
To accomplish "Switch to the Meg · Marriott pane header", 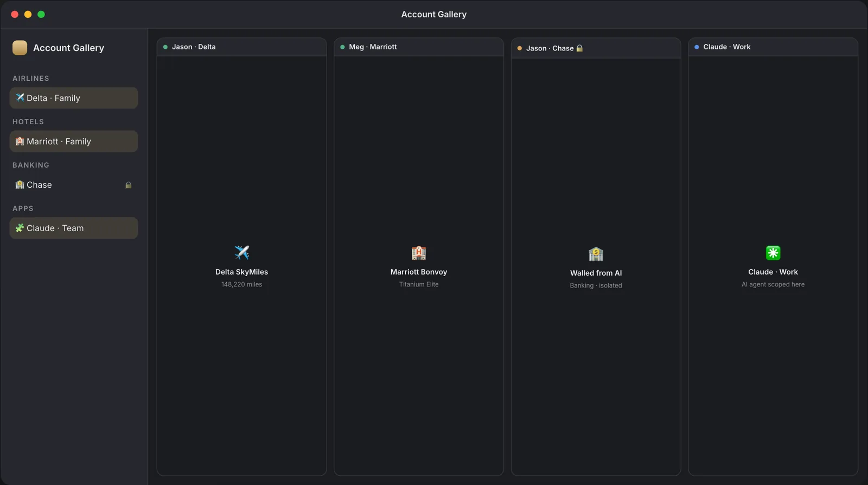I will [419, 47].
